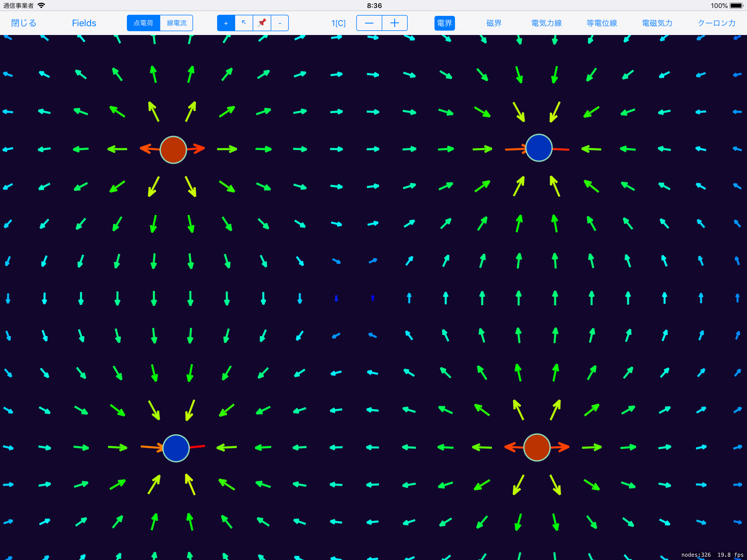Choose the pushpin fix tool
The height and width of the screenshot is (560, 747).
262,23
